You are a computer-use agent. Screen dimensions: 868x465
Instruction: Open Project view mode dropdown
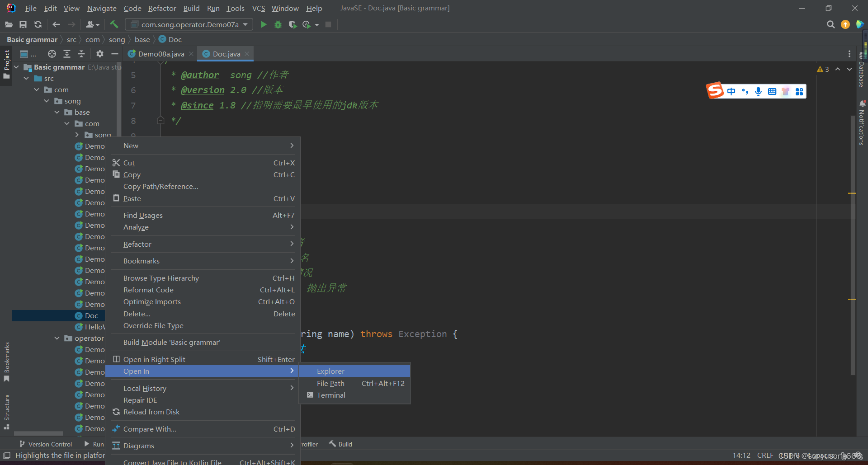(28, 54)
